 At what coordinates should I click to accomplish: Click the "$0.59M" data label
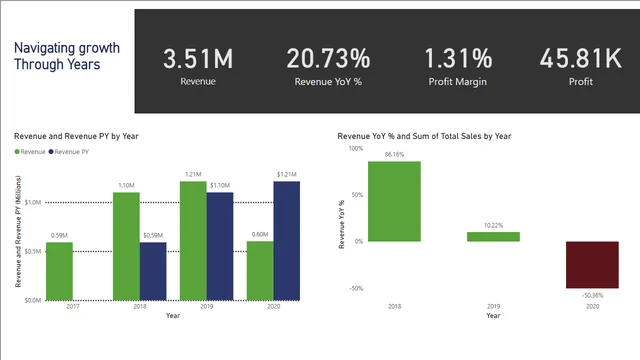pos(153,236)
